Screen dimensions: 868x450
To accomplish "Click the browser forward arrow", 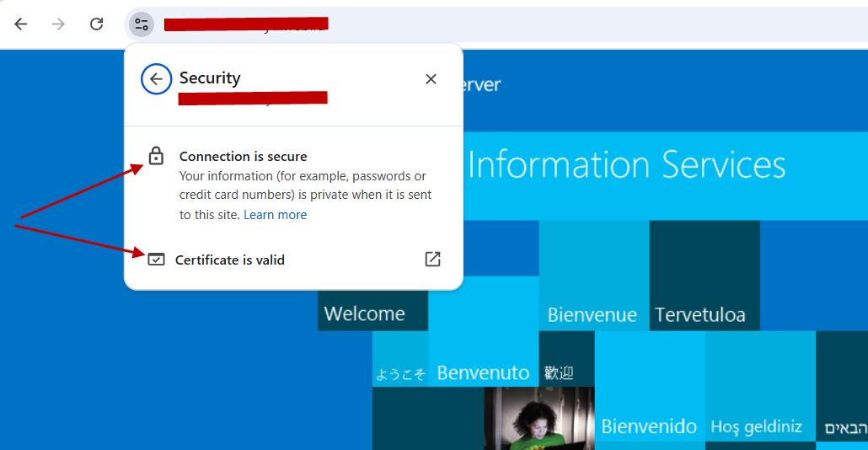I will pyautogui.click(x=58, y=24).
